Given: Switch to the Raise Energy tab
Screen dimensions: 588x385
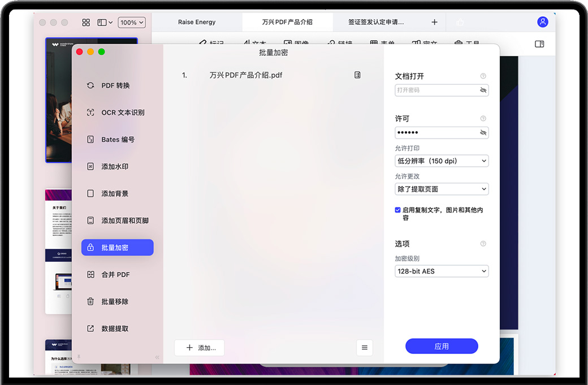Looking at the screenshot, I should [197, 22].
